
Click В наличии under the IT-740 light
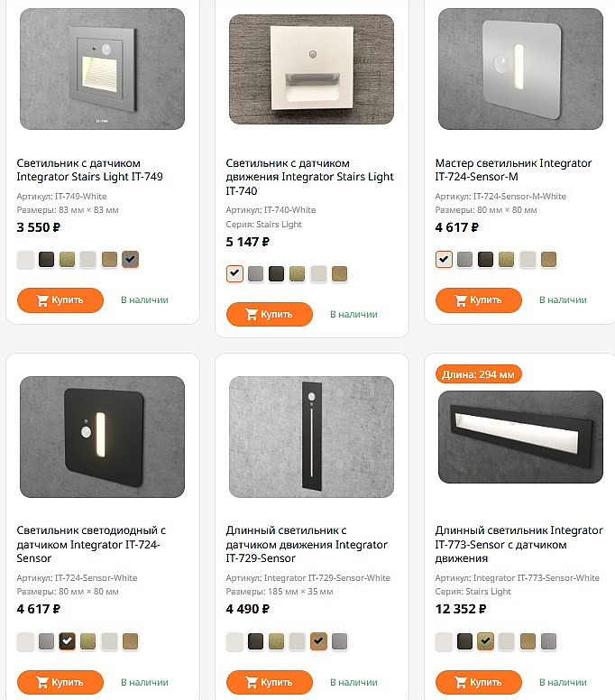pos(353,315)
